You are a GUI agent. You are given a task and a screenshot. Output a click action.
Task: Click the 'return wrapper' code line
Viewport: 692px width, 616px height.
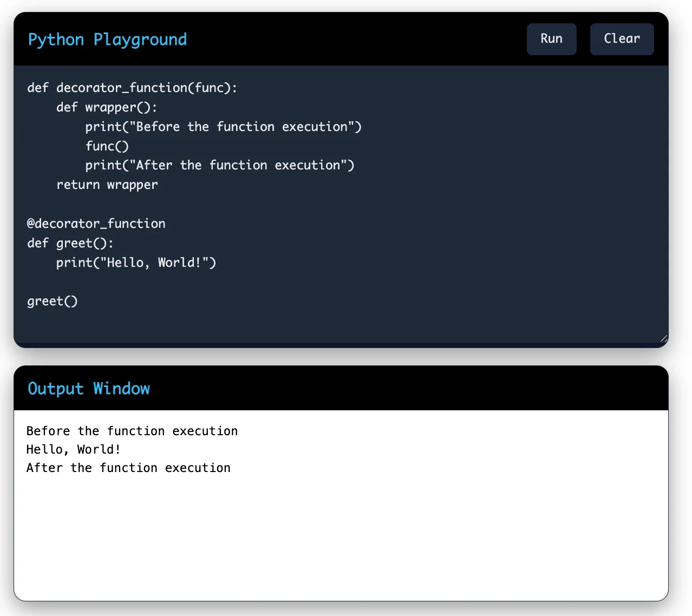coord(107,185)
